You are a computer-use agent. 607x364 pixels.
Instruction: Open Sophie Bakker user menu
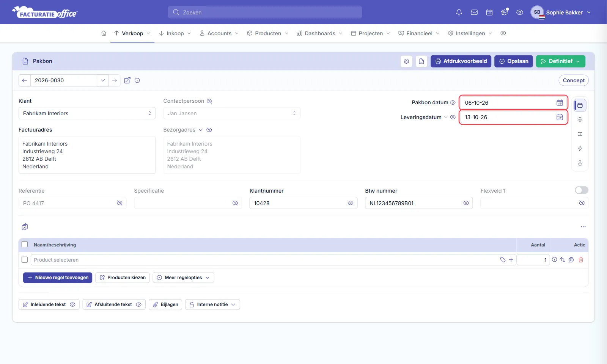tap(561, 13)
